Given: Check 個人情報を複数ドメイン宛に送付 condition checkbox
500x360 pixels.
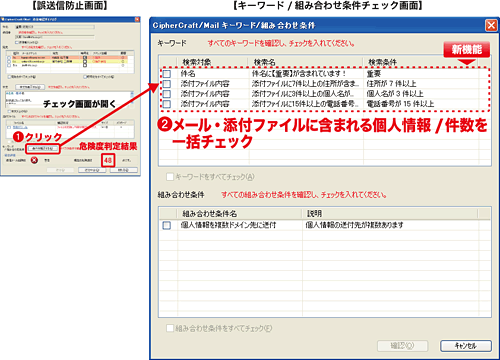Looking at the screenshot, I should point(167,225).
